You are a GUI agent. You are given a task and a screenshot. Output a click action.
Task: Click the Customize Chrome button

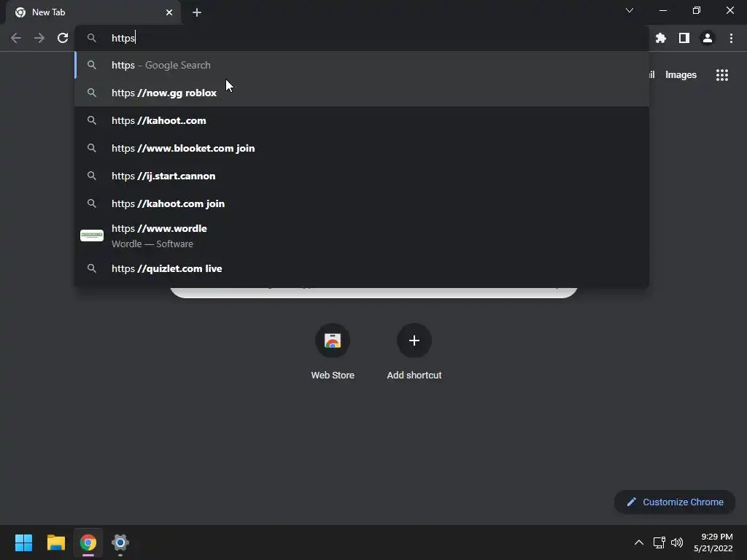(675, 502)
